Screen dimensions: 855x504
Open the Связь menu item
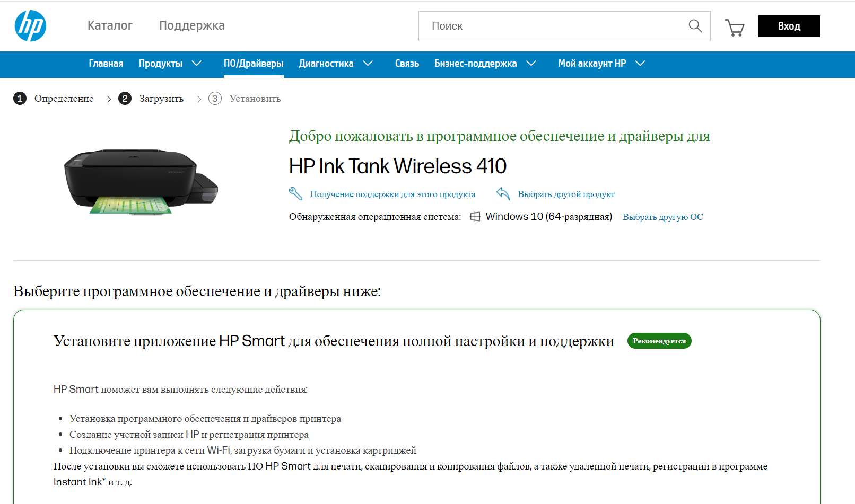pyautogui.click(x=407, y=64)
